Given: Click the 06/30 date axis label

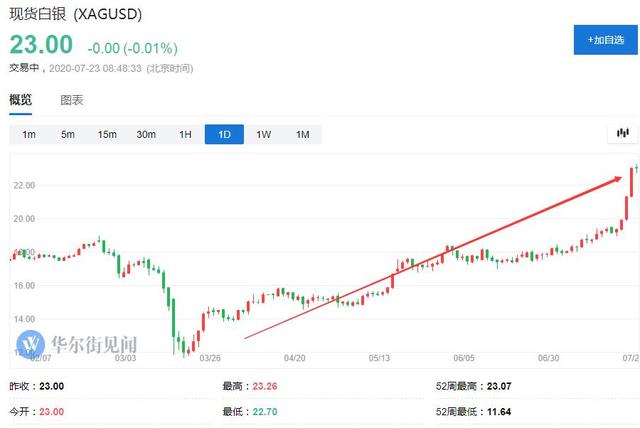Looking at the screenshot, I should (548, 358).
